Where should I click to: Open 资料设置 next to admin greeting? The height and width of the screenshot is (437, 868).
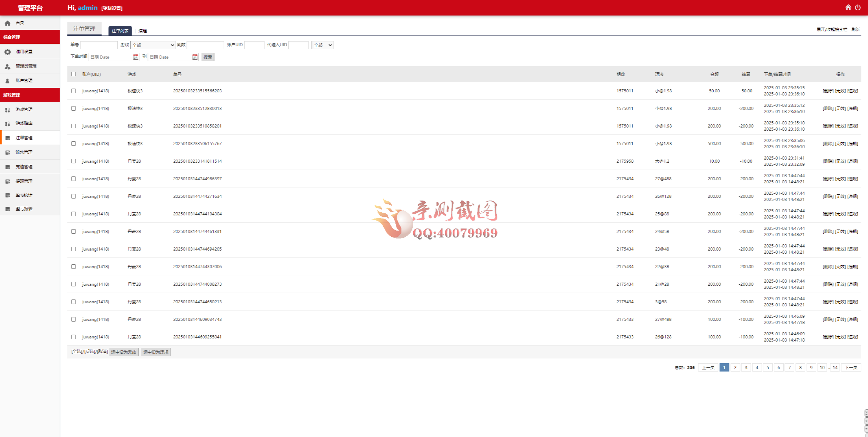[112, 8]
